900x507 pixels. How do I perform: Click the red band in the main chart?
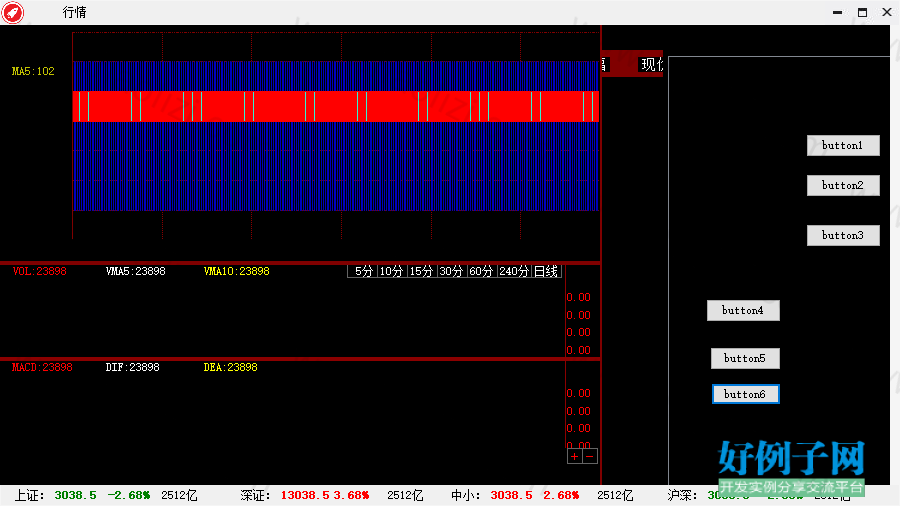pyautogui.click(x=336, y=106)
